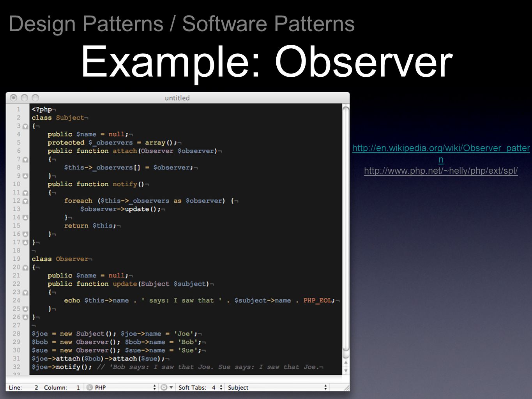The height and width of the screenshot is (399, 532).
Task: Toggle the fold end marker on line 17
Action: [25, 242]
